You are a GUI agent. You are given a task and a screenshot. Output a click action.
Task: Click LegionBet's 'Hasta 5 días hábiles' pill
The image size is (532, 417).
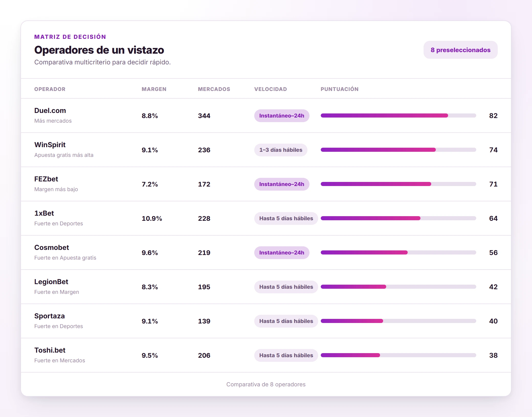(286, 287)
